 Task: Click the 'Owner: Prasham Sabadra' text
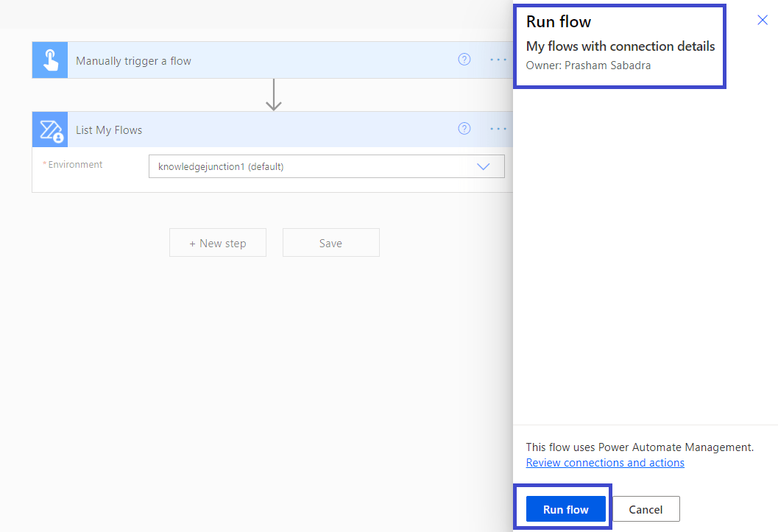pyautogui.click(x=588, y=65)
